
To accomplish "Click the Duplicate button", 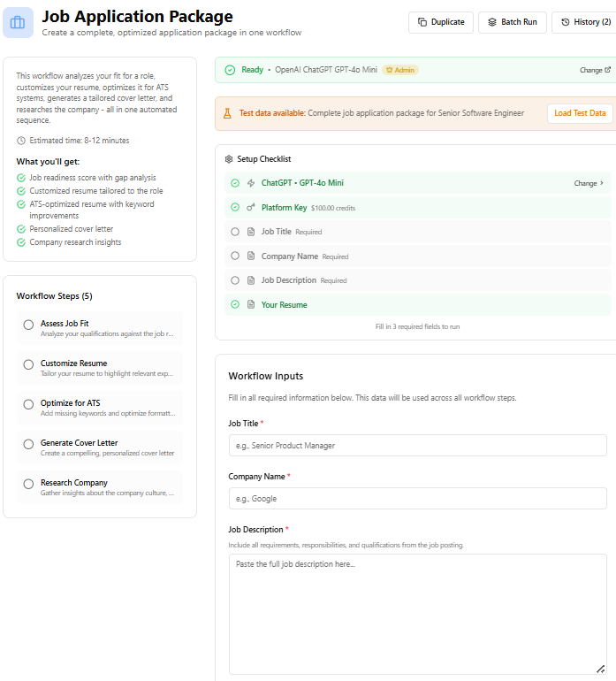I will pyautogui.click(x=441, y=22).
